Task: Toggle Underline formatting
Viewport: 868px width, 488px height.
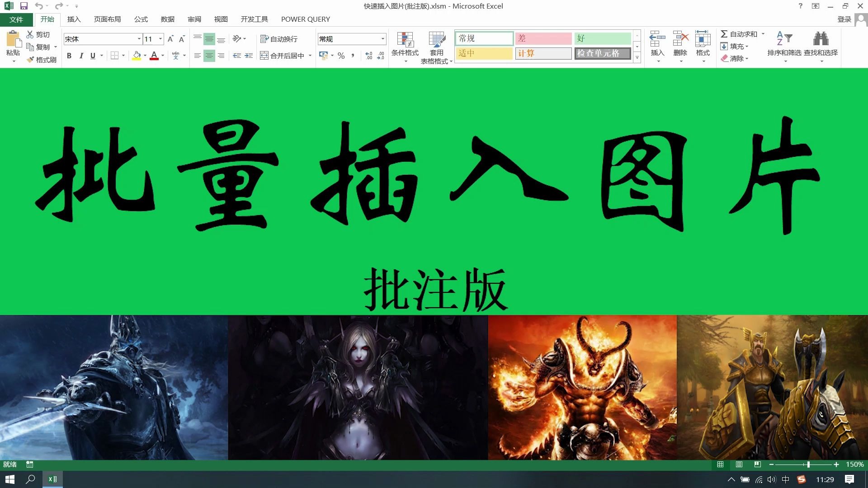Action: pos(93,56)
